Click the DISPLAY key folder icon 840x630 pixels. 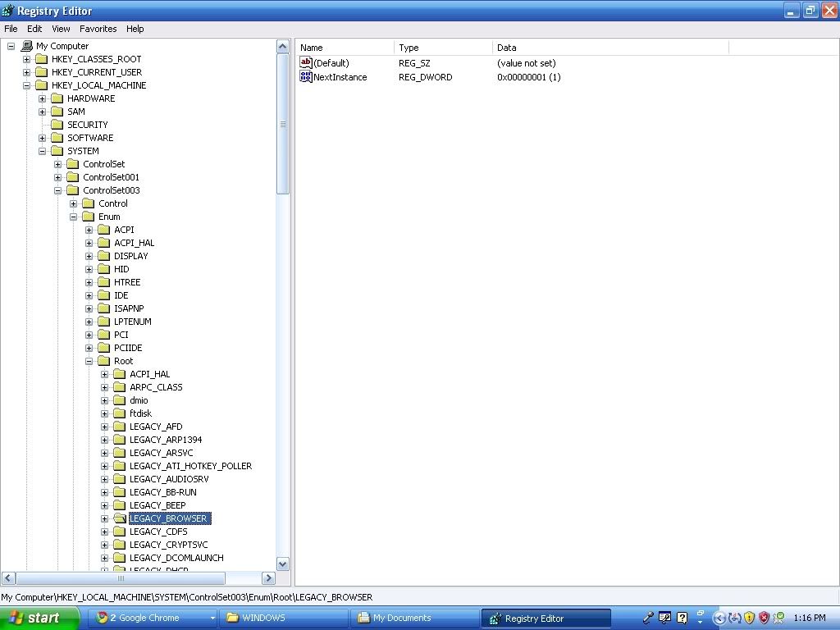104,256
